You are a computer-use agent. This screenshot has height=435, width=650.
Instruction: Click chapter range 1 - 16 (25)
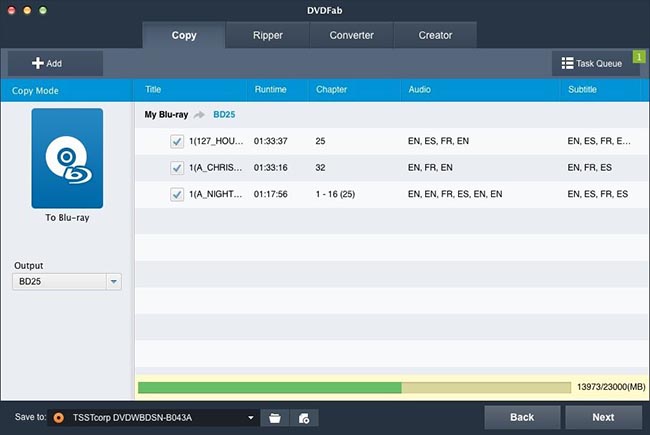pos(335,194)
